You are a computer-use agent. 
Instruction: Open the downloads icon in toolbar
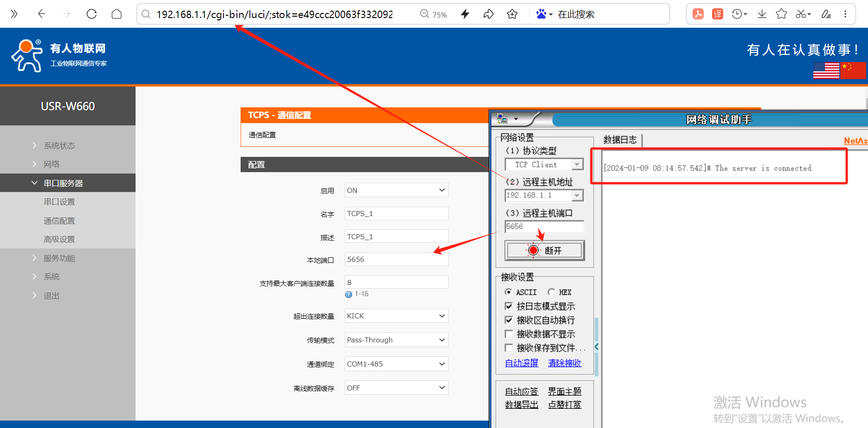pyautogui.click(x=762, y=14)
